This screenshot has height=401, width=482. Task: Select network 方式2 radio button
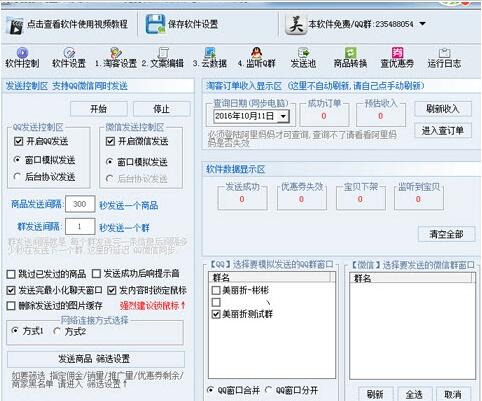click(57, 331)
